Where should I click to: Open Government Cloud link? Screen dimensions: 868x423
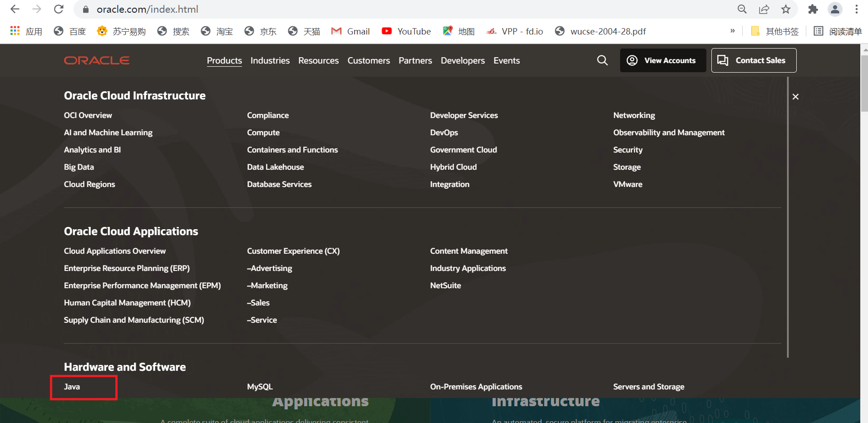[x=464, y=150]
